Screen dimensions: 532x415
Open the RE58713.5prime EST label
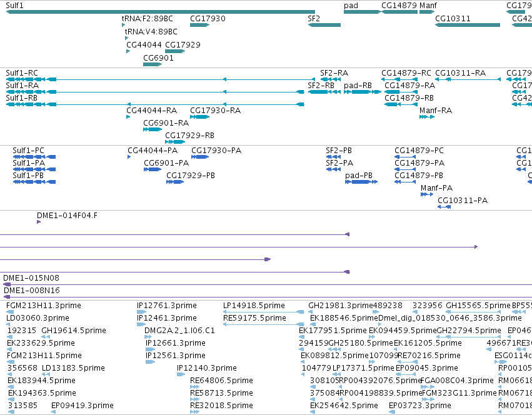click(221, 394)
